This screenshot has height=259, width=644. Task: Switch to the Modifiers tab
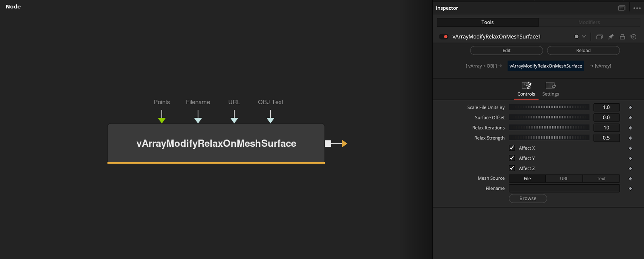(x=589, y=22)
